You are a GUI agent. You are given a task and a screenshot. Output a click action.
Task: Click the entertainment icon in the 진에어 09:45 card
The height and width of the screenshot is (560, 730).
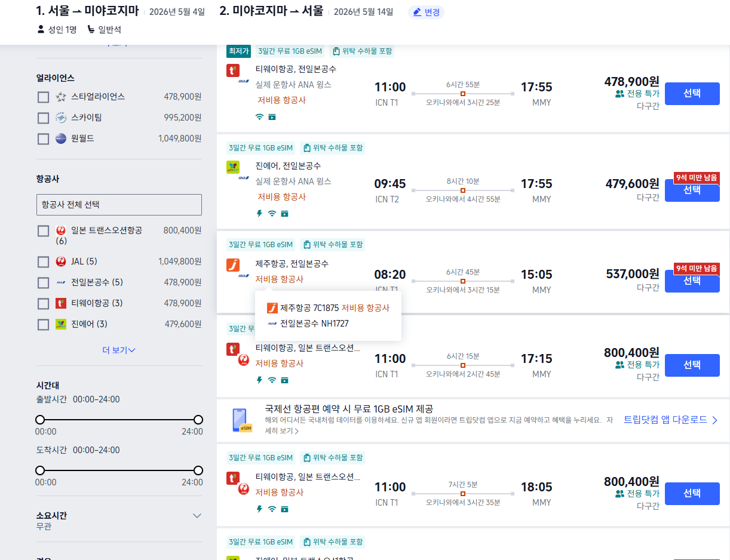285,214
